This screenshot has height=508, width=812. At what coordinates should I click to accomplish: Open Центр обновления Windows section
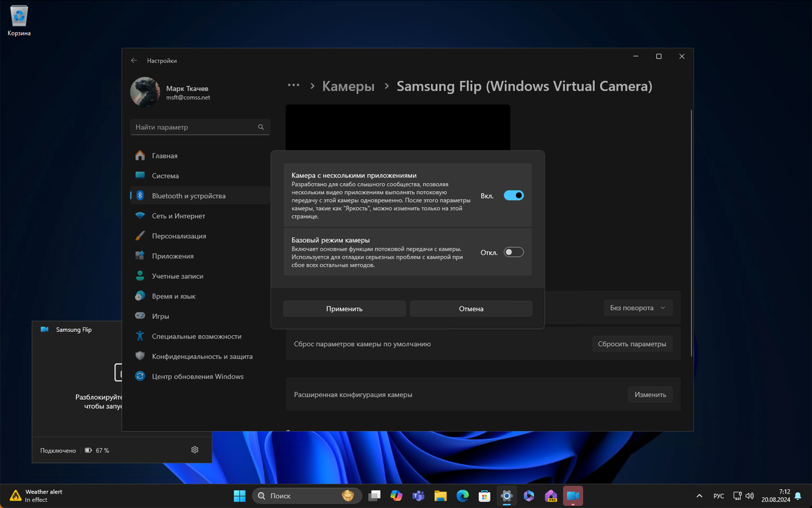point(200,376)
